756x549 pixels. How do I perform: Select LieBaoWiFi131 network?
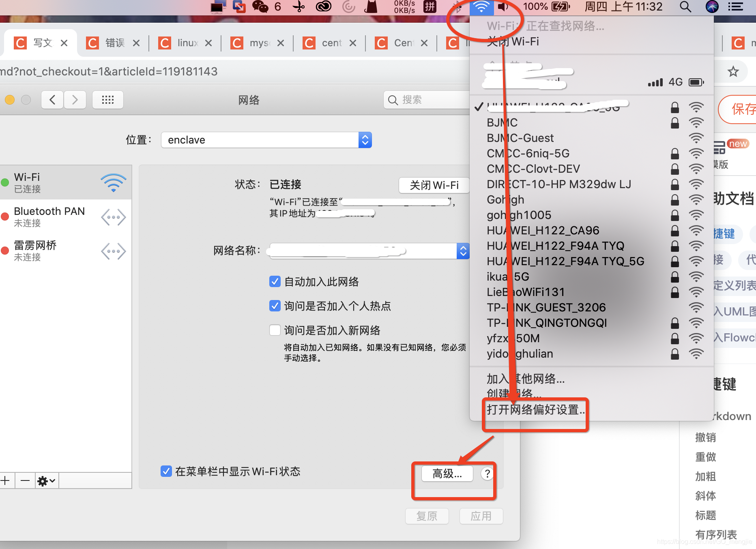point(592,292)
